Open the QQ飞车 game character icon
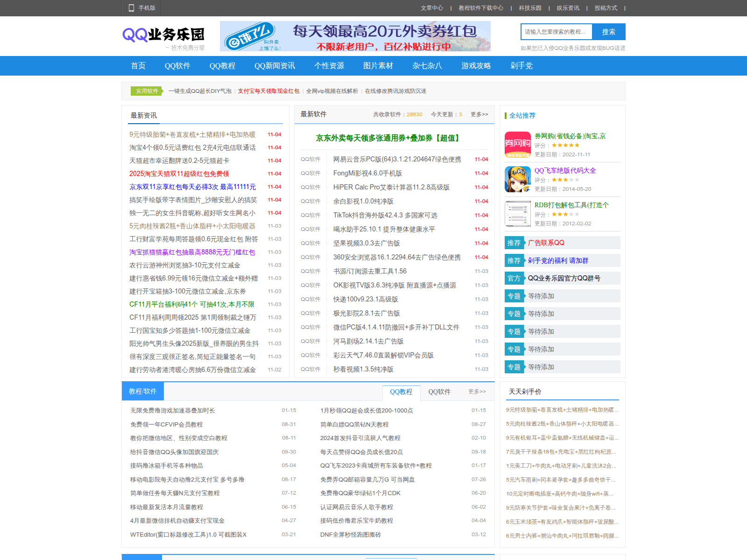747x560 pixels. [517, 179]
